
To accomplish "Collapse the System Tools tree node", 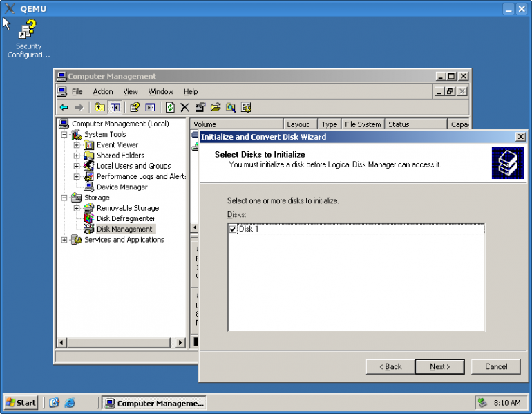I will (x=64, y=135).
